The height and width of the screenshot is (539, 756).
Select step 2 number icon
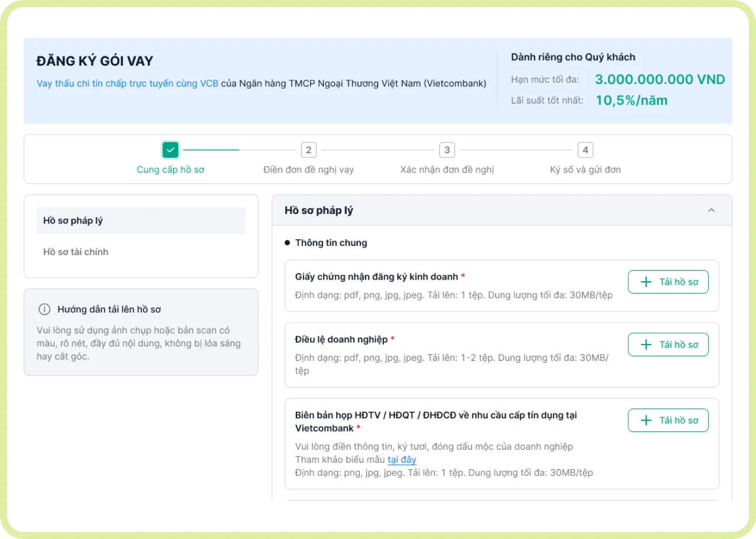(309, 150)
